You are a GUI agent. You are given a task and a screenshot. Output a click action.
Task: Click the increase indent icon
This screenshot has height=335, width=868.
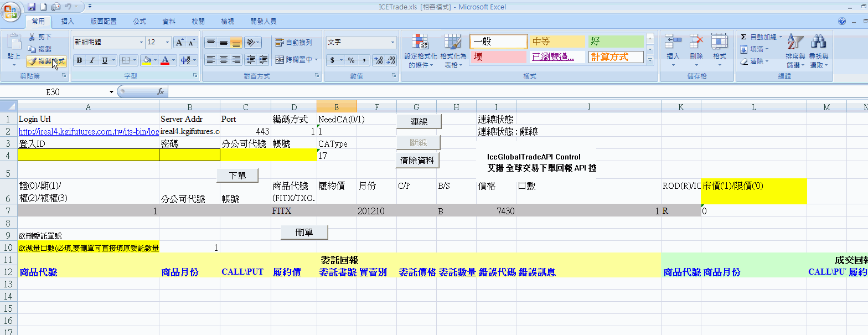click(x=263, y=60)
